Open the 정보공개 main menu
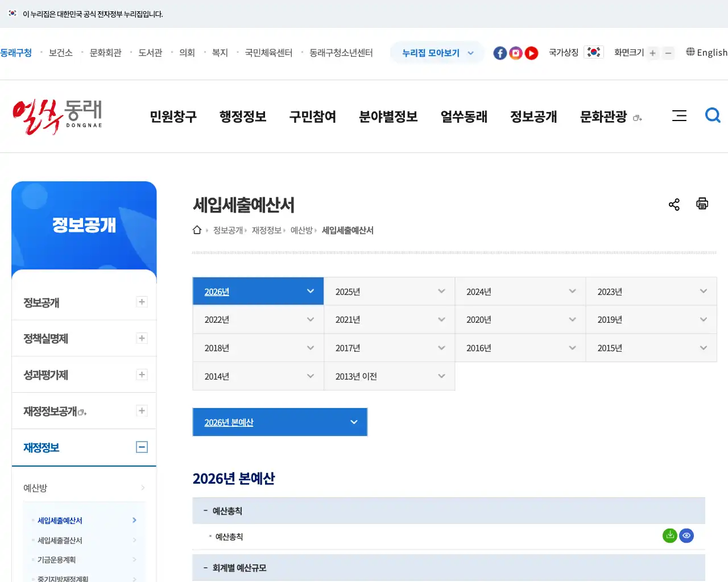The image size is (728, 582). [x=533, y=117]
